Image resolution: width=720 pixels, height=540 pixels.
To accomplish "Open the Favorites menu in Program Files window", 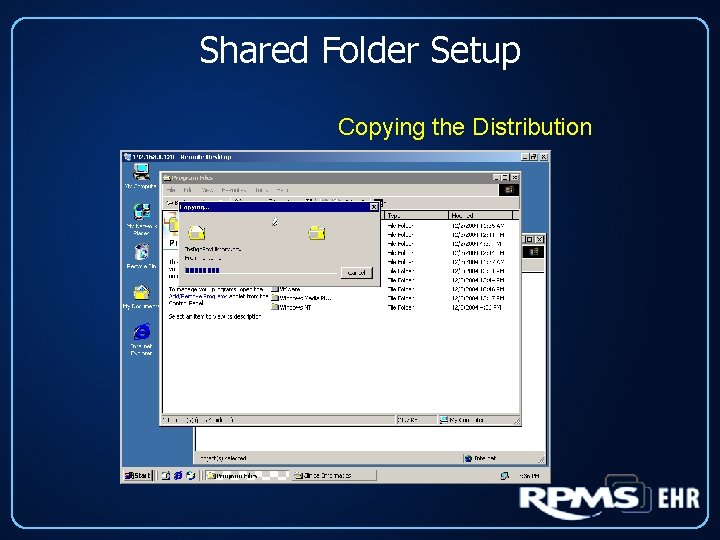I will 233,190.
